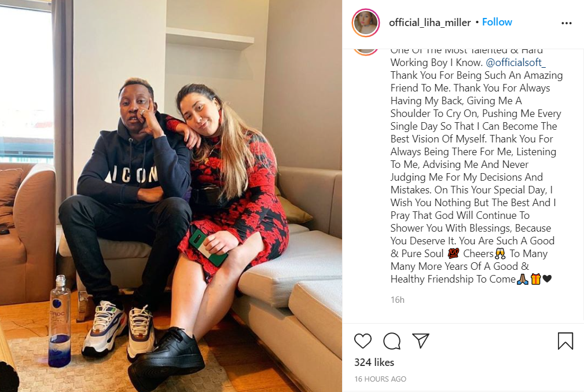View the list of 324 likes
The height and width of the screenshot is (392, 584).
[x=374, y=362]
